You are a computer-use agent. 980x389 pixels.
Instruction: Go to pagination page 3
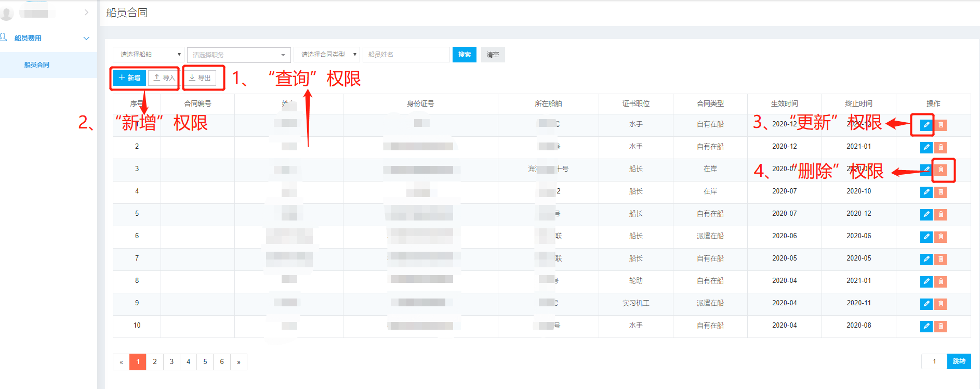coord(171,361)
